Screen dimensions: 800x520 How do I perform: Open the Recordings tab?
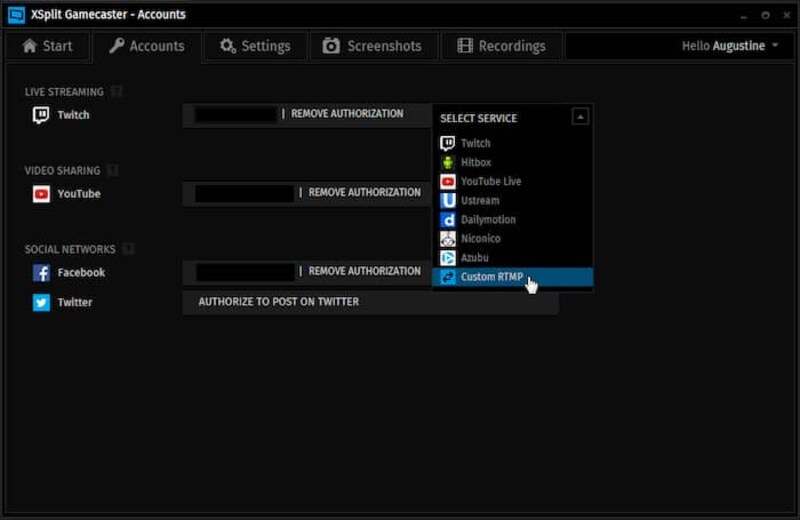(x=502, y=46)
